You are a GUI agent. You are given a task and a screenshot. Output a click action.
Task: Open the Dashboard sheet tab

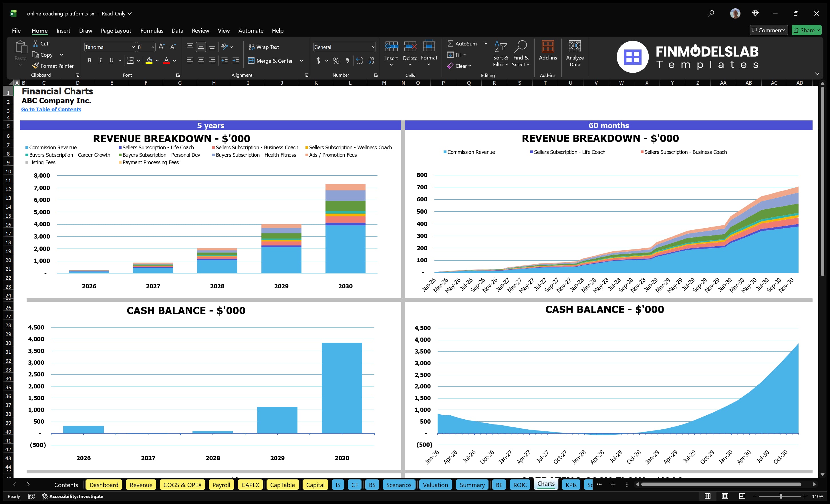click(104, 485)
